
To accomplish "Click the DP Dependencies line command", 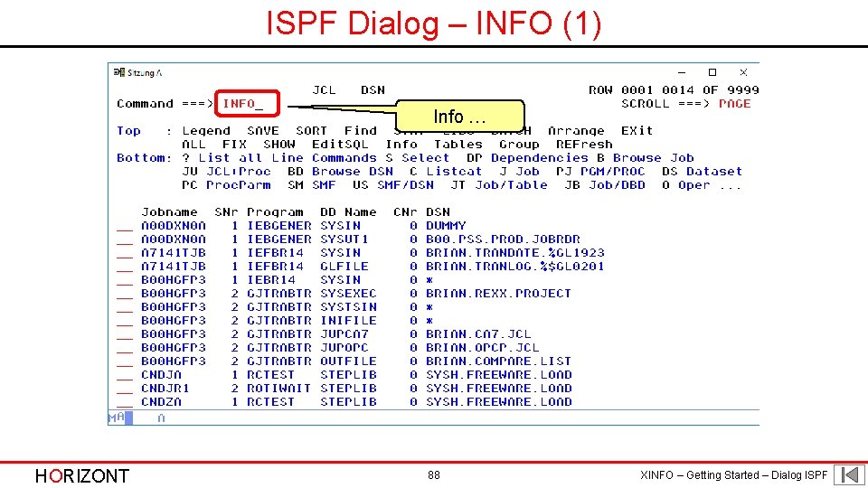I will tap(527, 157).
